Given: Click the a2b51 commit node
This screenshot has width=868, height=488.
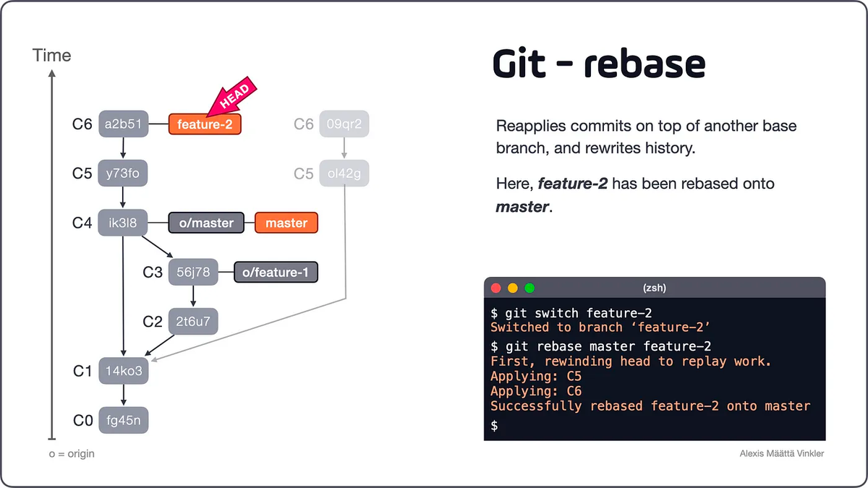Looking at the screenshot, I should pos(123,124).
